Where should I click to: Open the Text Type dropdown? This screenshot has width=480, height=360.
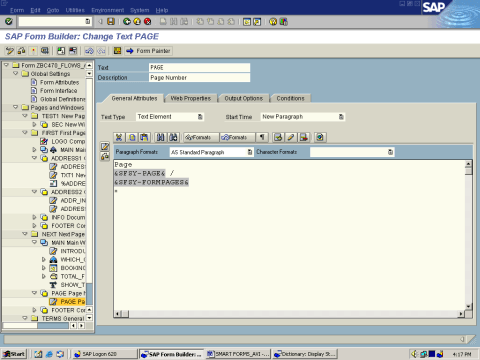pos(200,117)
